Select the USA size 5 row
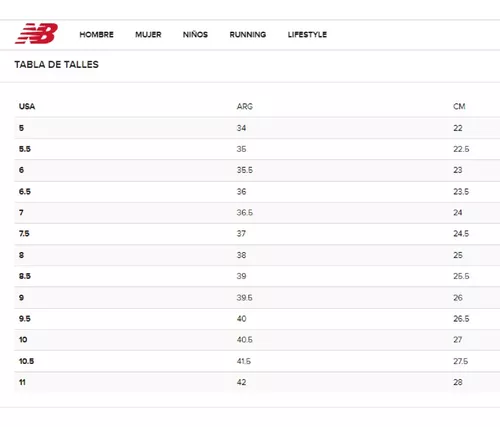 [257, 128]
